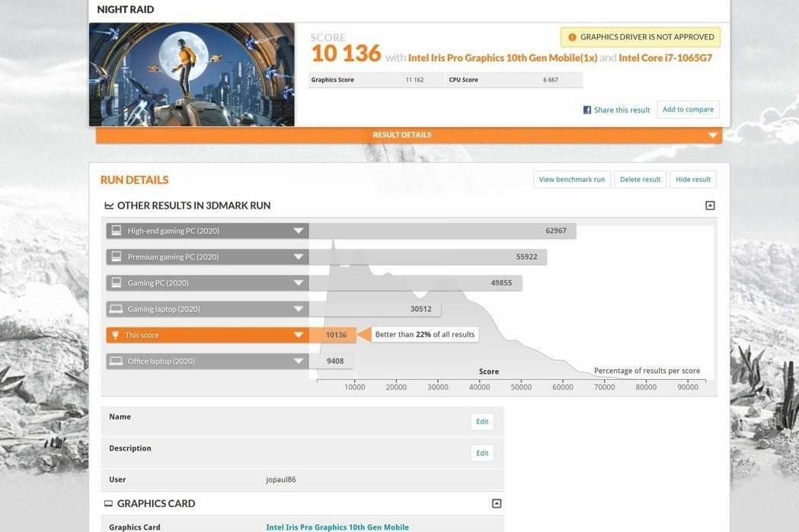Click the Better than 22% of all results label

click(425, 334)
